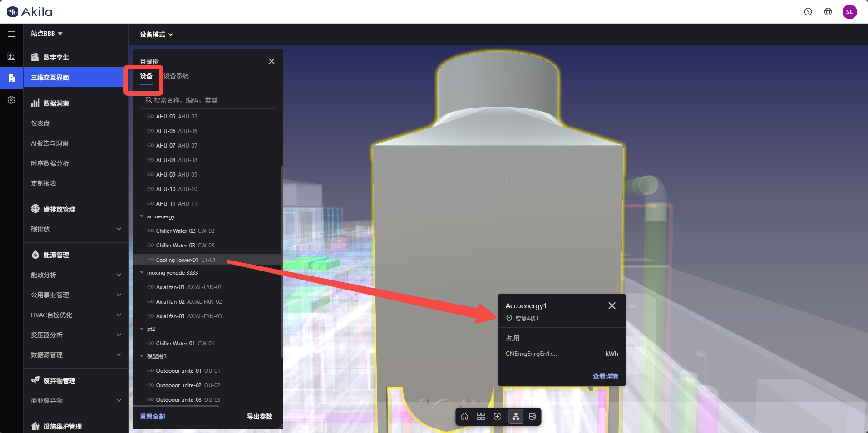Click the help question mark icon

(x=808, y=12)
